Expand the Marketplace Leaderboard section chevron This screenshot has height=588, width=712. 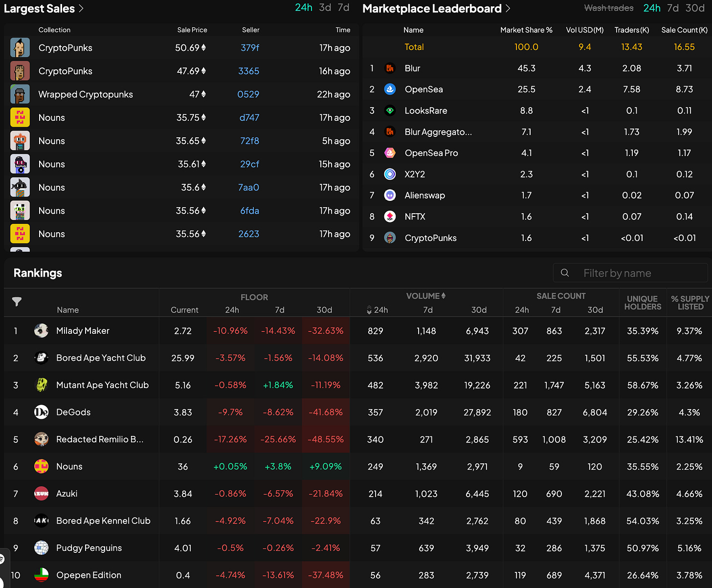point(508,8)
